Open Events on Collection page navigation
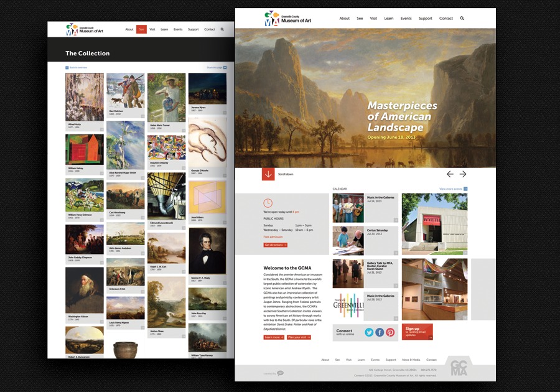The width and height of the screenshot is (560, 392). click(x=178, y=29)
